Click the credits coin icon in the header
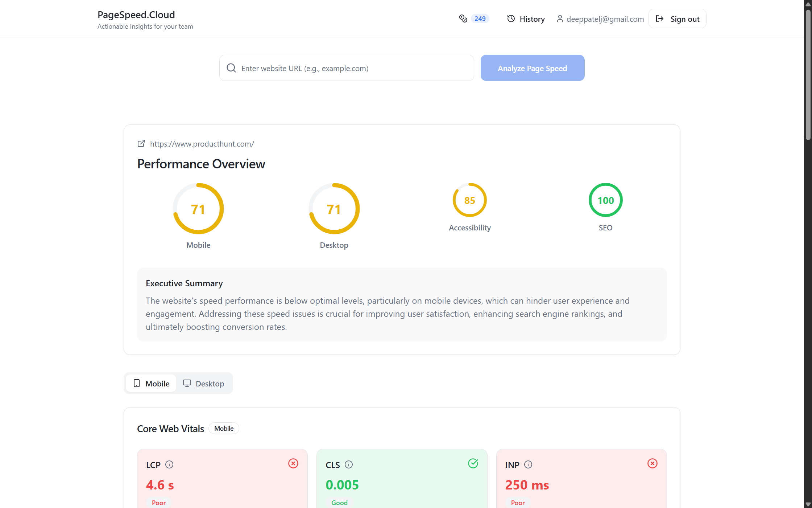Screen dimensions: 812x508 tap(463, 18)
